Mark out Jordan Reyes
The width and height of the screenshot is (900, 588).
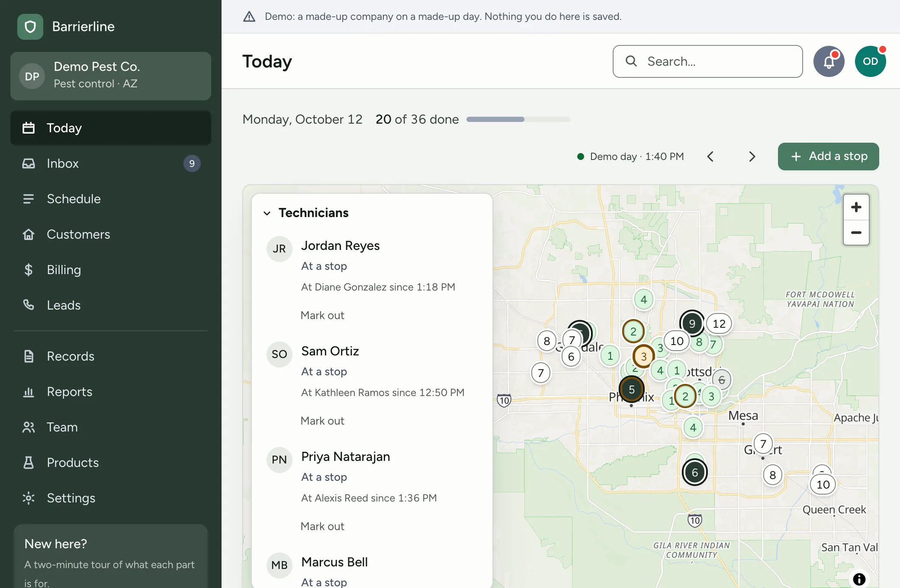[322, 316]
